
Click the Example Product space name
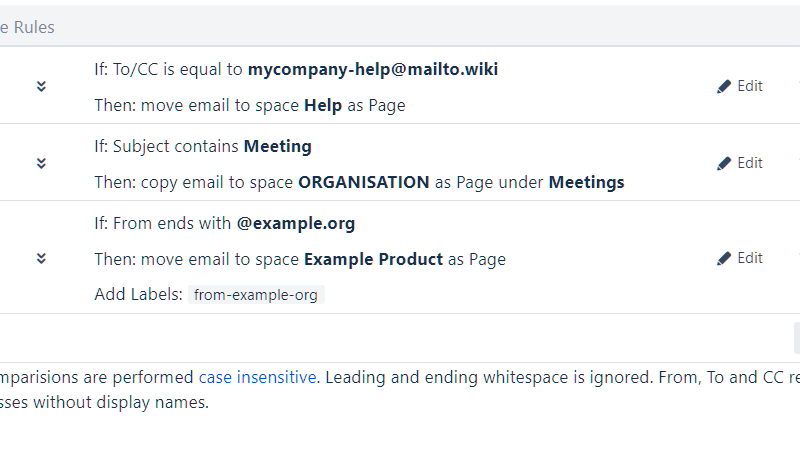[x=373, y=260]
